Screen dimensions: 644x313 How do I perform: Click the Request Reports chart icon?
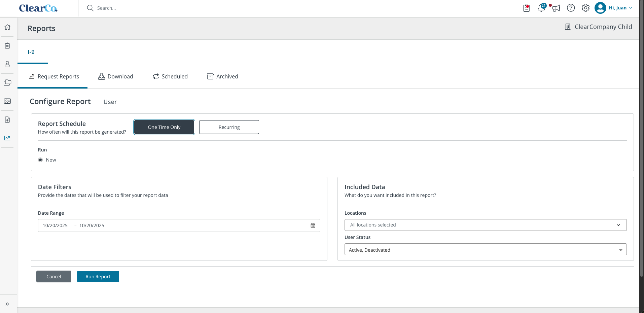click(x=32, y=76)
